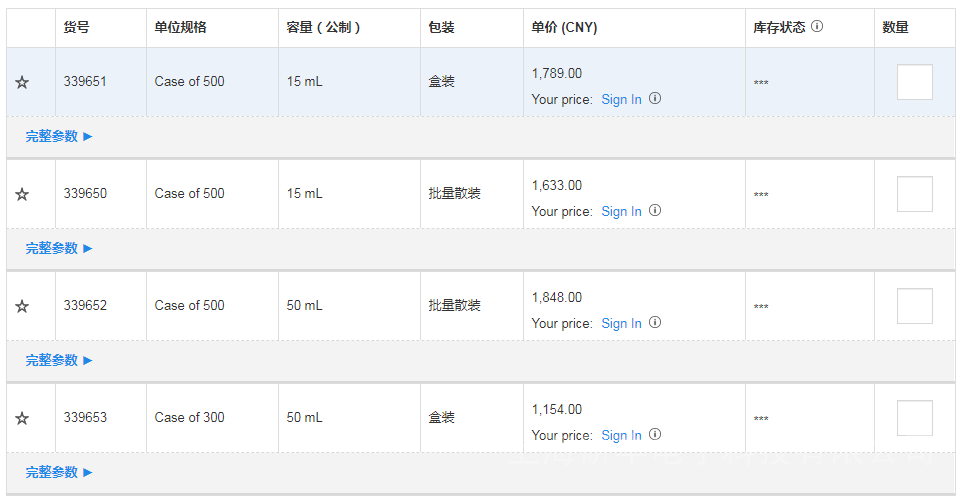Click quantity input box for item 339653
Viewport: 960px width, 500px height.
tap(914, 418)
